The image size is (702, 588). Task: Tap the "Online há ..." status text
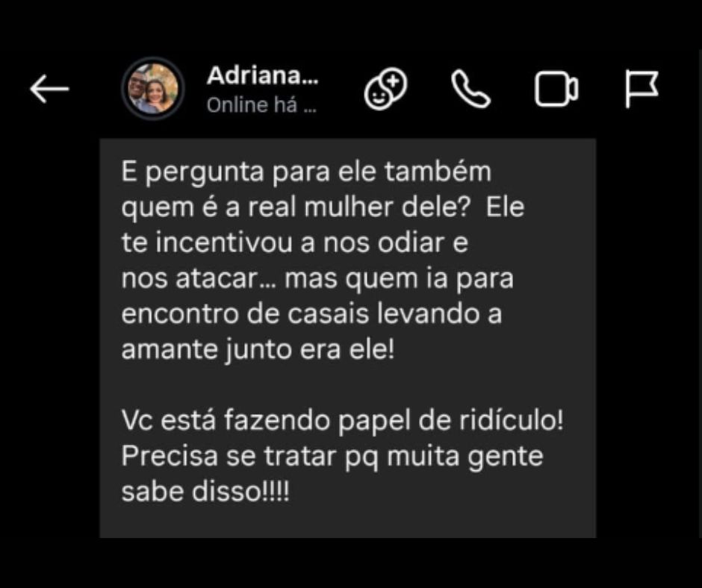(261, 106)
